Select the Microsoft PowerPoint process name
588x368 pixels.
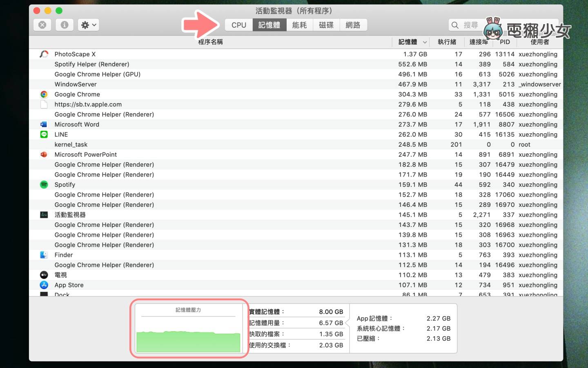pos(86,155)
